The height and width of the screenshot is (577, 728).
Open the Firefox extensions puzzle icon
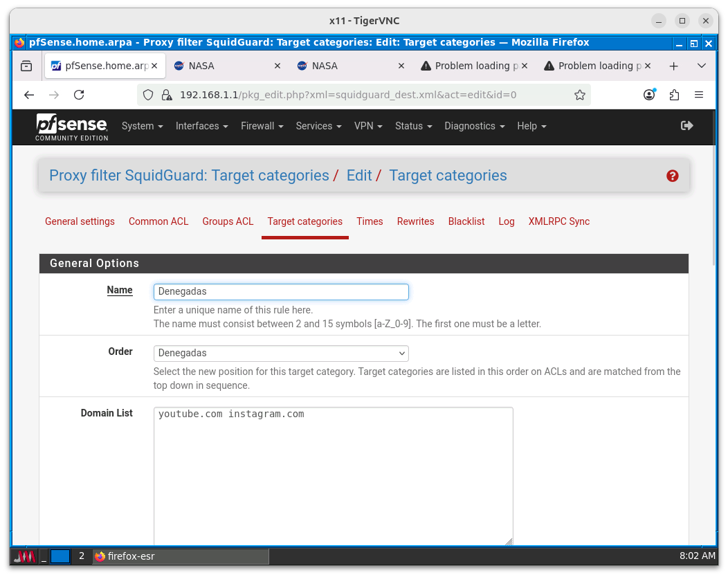674,95
